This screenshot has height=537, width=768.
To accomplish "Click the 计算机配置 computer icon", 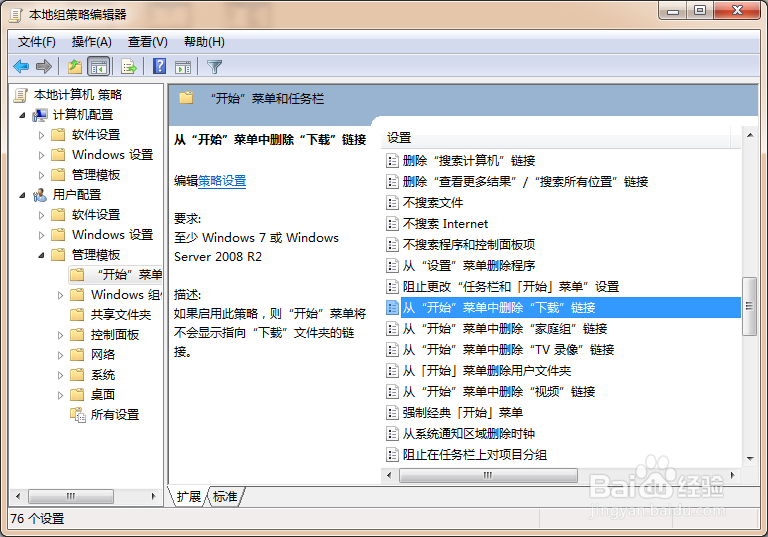I will click(x=40, y=115).
